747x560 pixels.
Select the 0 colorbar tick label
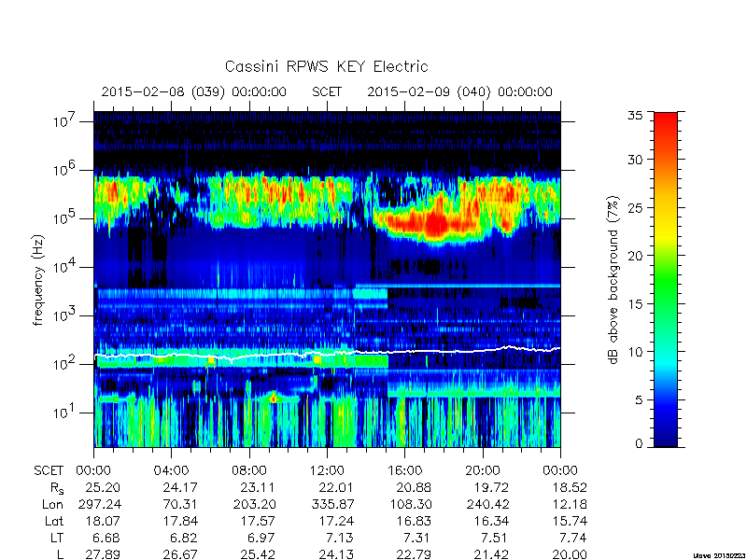pyautogui.click(x=639, y=444)
